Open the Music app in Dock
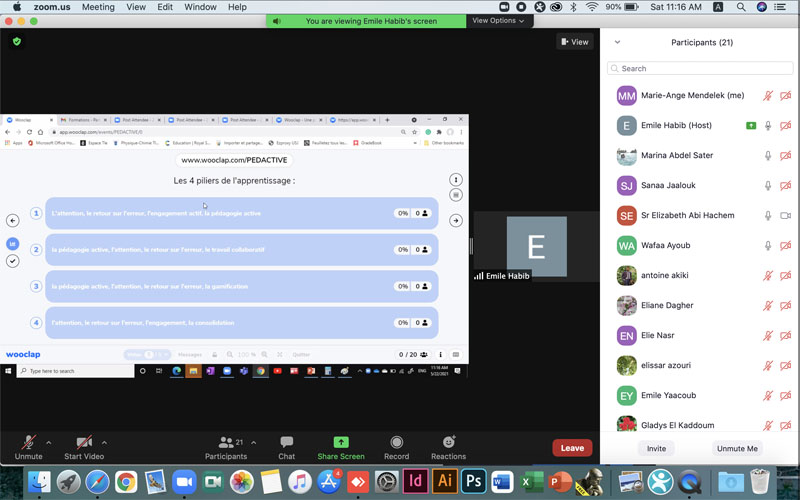This screenshot has height=500, width=800. tap(300, 481)
